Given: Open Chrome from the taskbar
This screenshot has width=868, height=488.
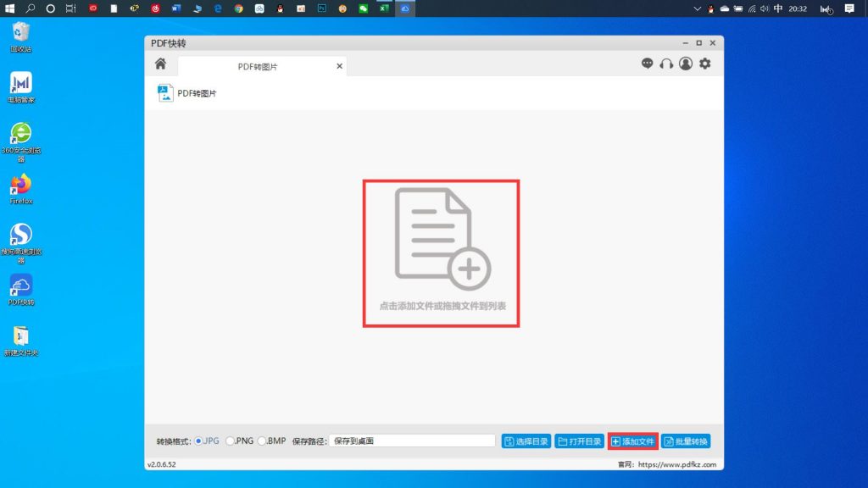Looking at the screenshot, I should (238, 8).
